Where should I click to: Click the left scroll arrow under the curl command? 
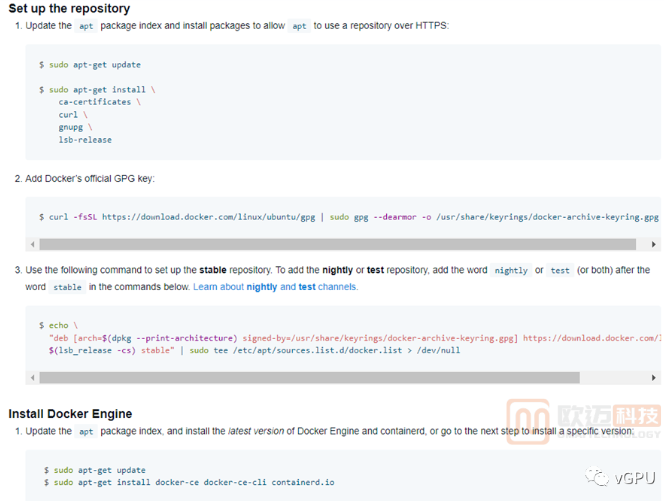pos(33,244)
